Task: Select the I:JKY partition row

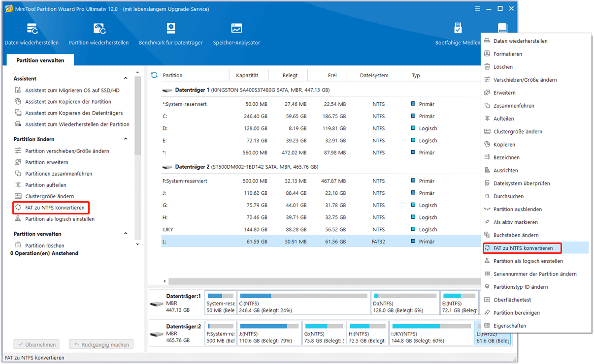Action: click(x=321, y=229)
